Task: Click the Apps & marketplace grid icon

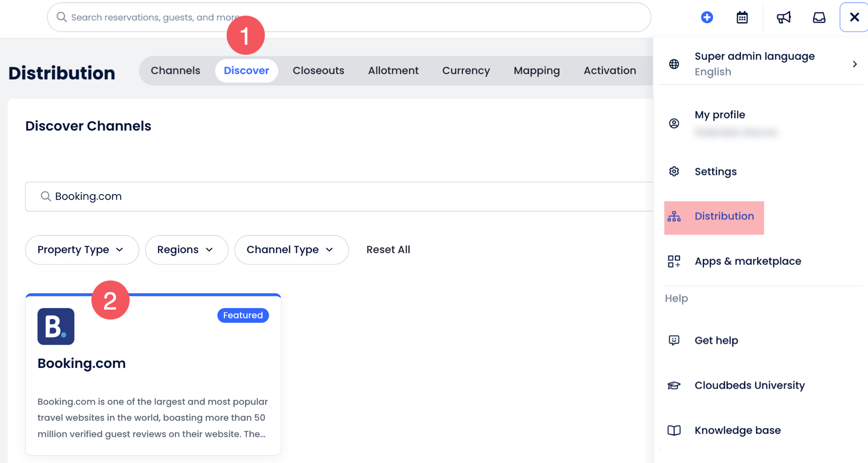Action: click(674, 261)
